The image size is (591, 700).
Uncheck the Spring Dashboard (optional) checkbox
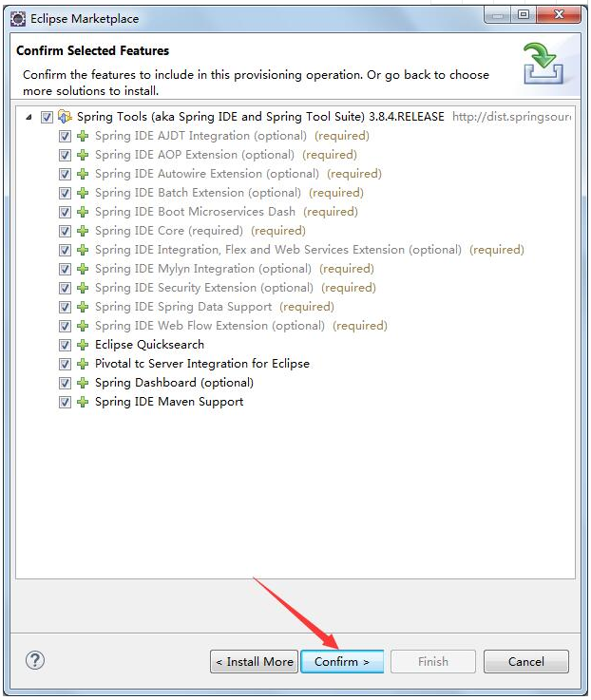coord(65,383)
